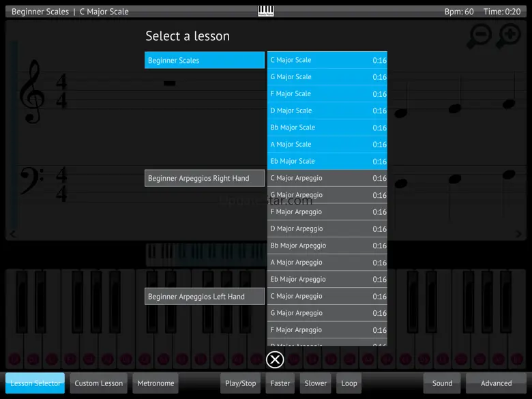This screenshot has height=399, width=532.
Task: Click the 'Beginner Scales' title bar text
Action: pos(40,12)
